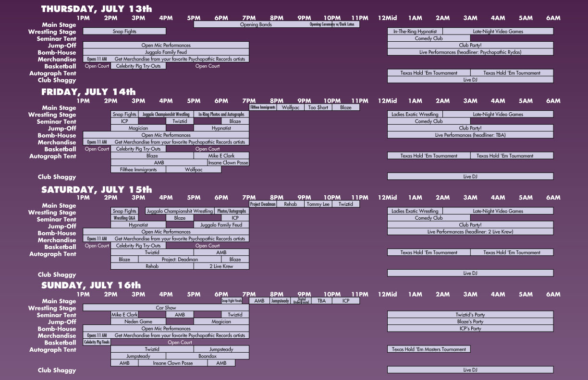Click Friday's 'Ladies Exotic Wrestling' block

(x=415, y=114)
